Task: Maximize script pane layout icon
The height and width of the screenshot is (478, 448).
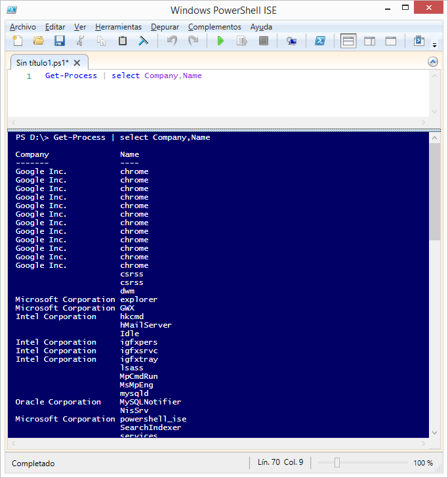Action: 390,41
